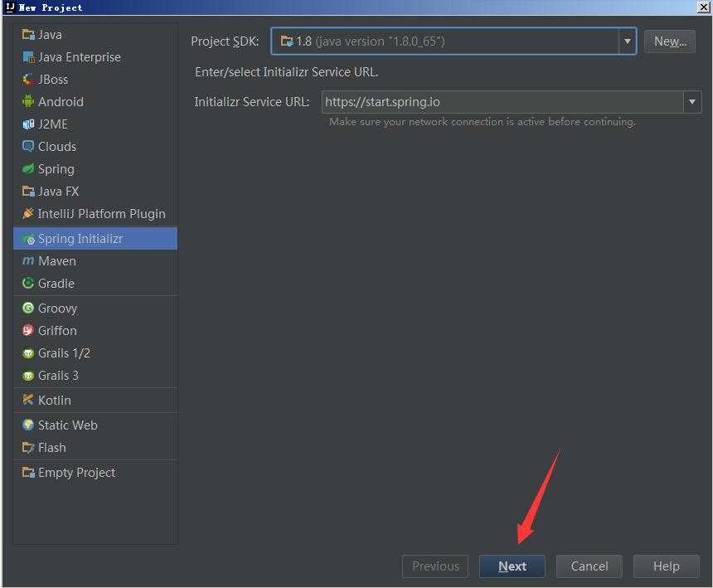Choose the Static Web globe icon
The width and height of the screenshot is (713, 588).
click(x=28, y=425)
